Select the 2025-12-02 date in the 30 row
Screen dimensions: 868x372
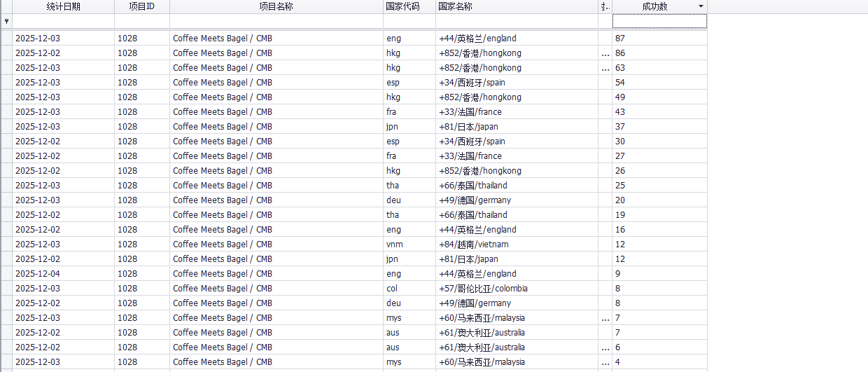pyautogui.click(x=63, y=142)
